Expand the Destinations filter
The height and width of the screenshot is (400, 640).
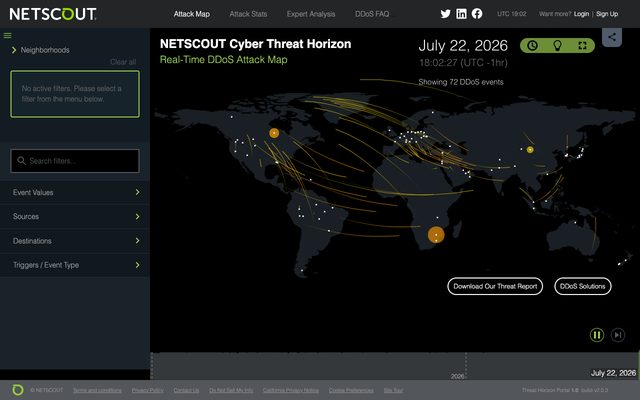[x=75, y=241]
